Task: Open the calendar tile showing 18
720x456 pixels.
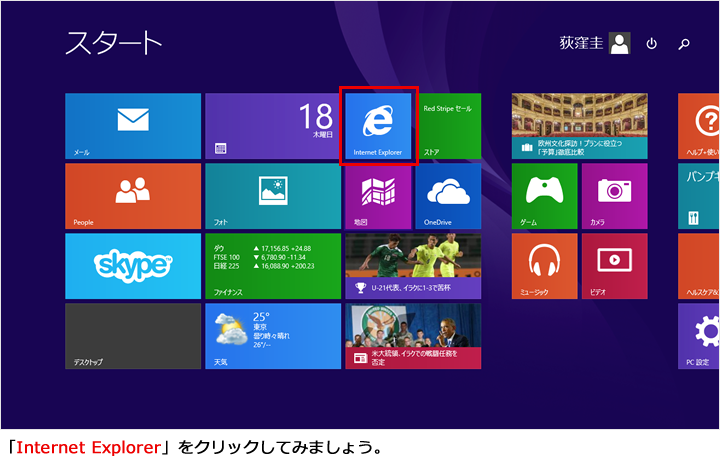Action: tap(273, 126)
